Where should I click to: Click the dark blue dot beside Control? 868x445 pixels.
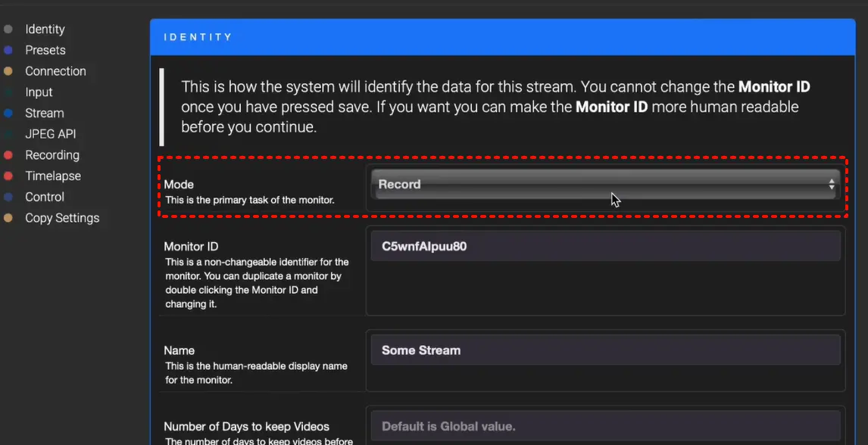click(x=8, y=198)
